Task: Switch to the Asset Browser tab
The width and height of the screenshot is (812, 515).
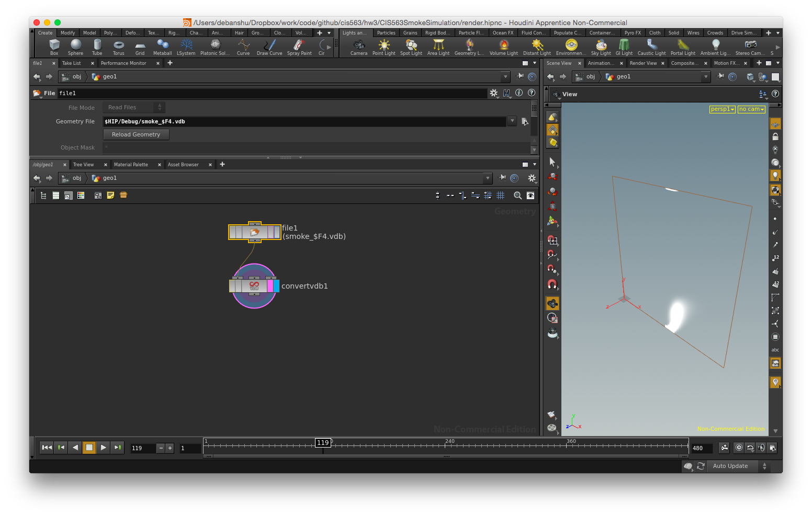Action: 183,165
